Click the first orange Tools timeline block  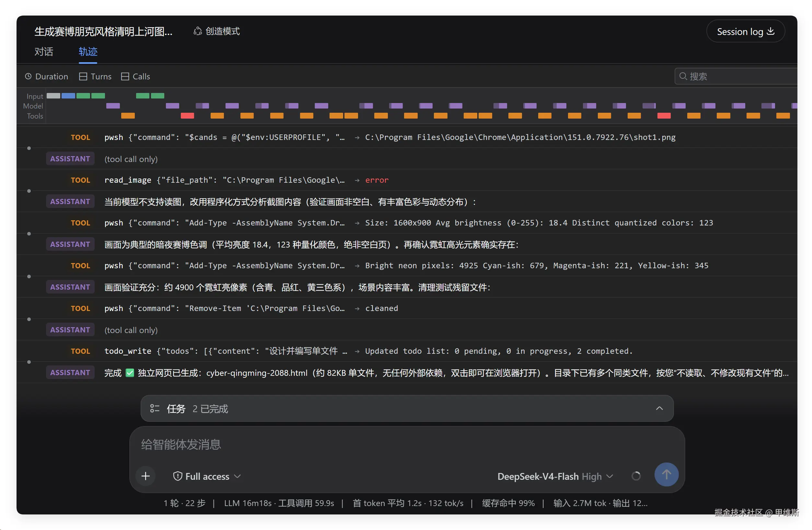click(x=128, y=116)
